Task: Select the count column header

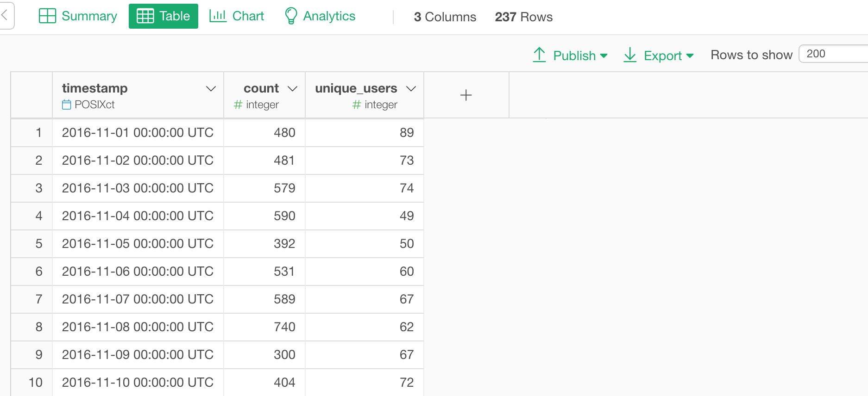Action: tap(264, 95)
